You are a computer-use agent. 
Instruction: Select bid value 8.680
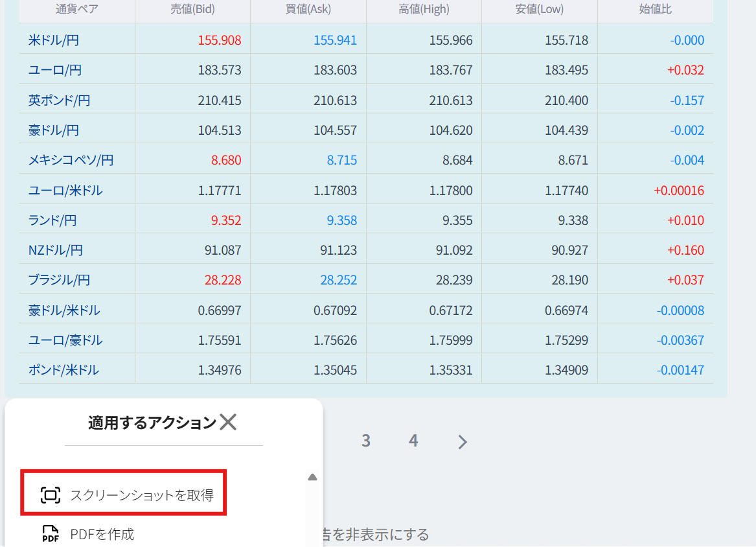click(x=226, y=160)
